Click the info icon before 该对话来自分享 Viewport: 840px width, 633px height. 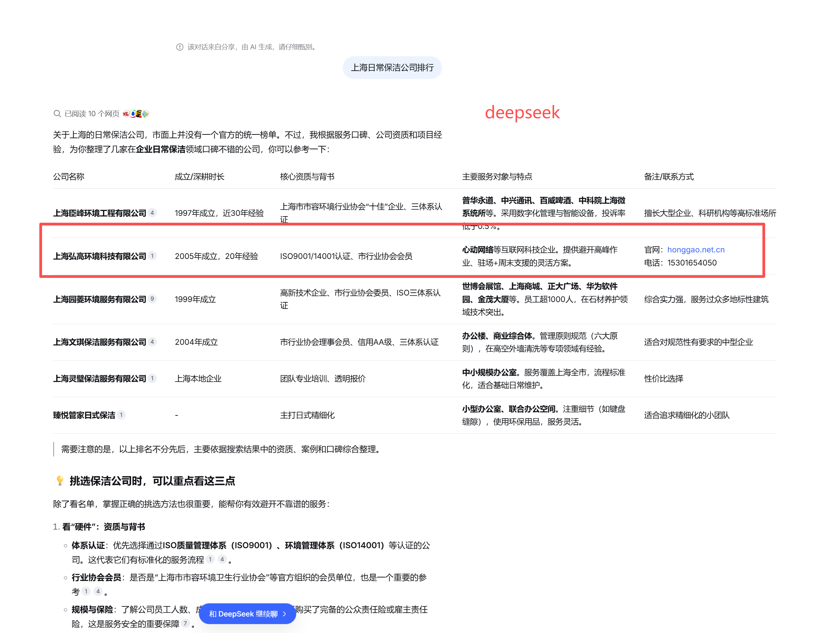(180, 47)
